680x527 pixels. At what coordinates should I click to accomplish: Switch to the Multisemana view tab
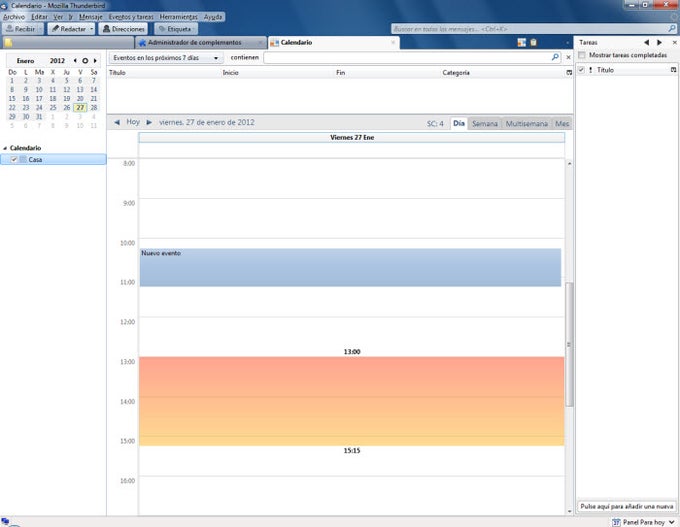click(x=526, y=124)
